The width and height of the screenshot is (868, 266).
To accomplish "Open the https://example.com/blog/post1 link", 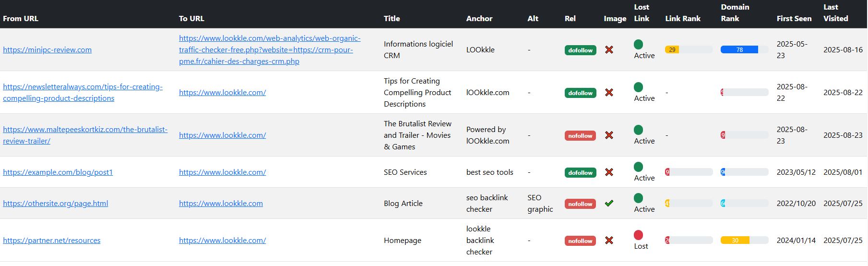I will click(x=58, y=172).
